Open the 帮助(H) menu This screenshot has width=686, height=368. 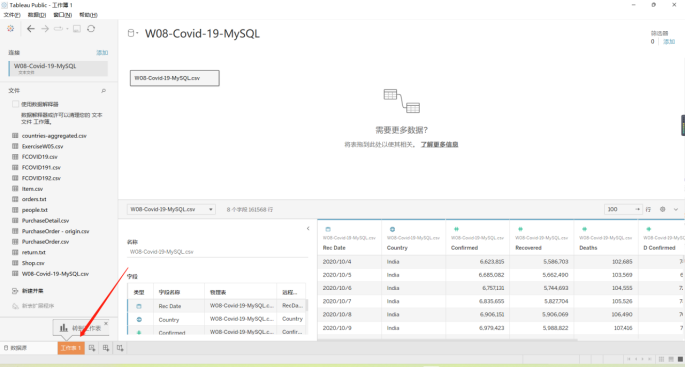click(88, 15)
